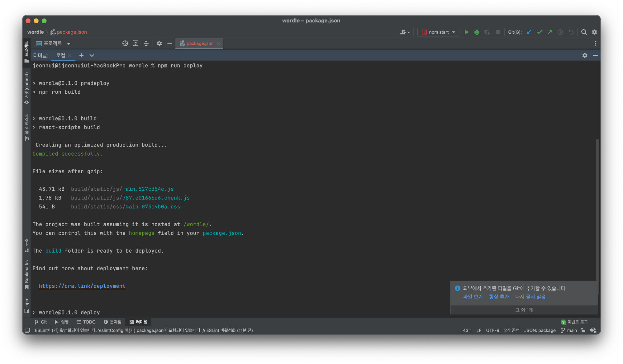Click 항상 추가 in the notification
623x364 pixels.
tap(499, 297)
